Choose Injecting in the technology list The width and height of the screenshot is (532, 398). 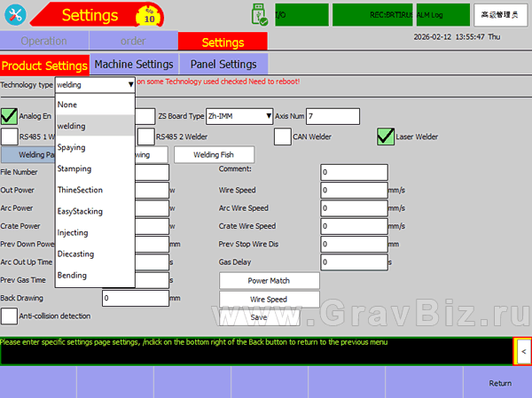tap(73, 233)
